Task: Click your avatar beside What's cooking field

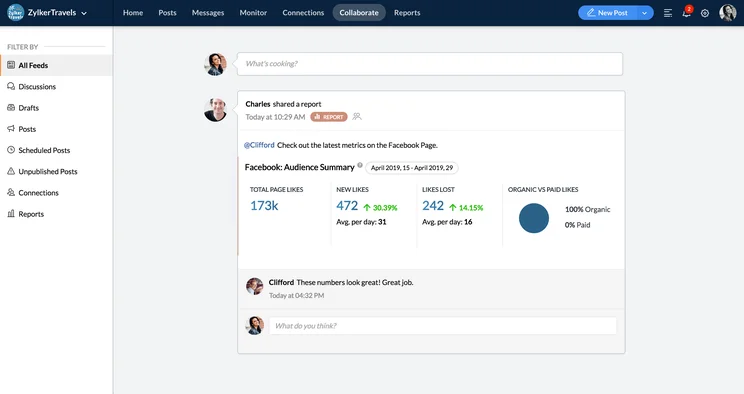Action: [x=215, y=64]
